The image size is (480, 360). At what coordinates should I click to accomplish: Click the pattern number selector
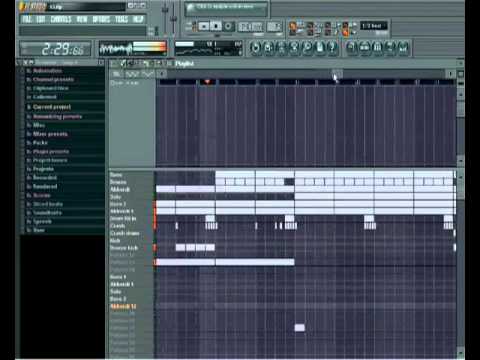(274, 27)
